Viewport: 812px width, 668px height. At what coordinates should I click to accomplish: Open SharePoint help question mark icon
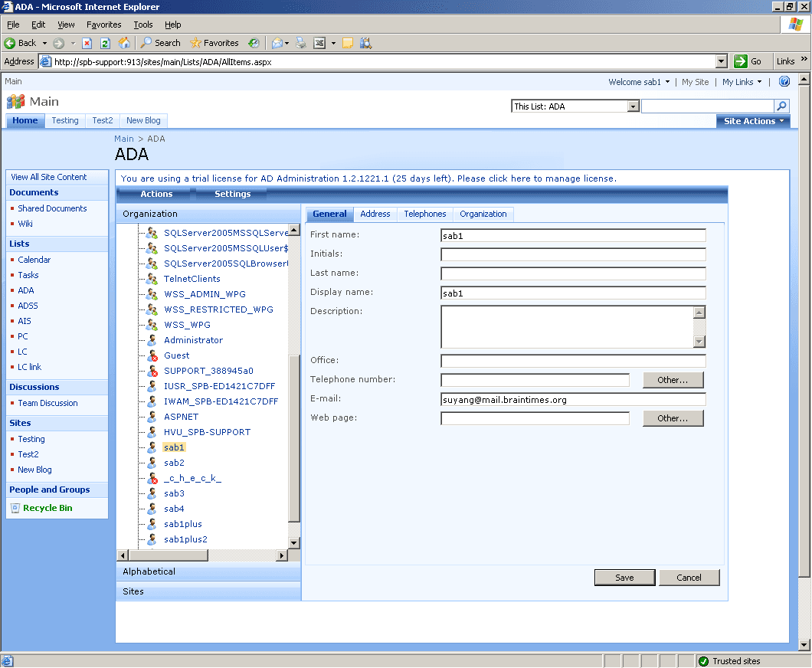pyautogui.click(x=784, y=81)
